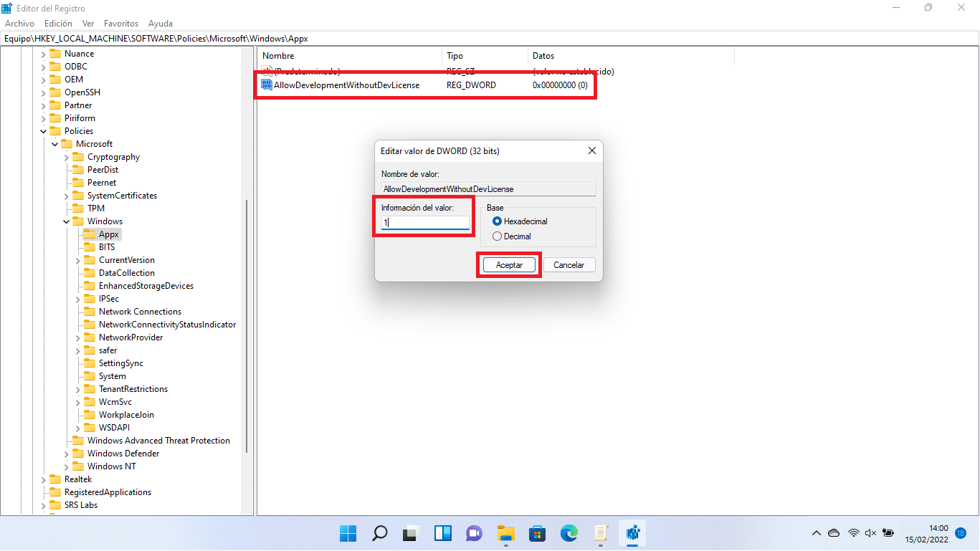The image size is (980, 551).
Task: Show hidden system tray icons
Action: pyautogui.click(x=816, y=533)
